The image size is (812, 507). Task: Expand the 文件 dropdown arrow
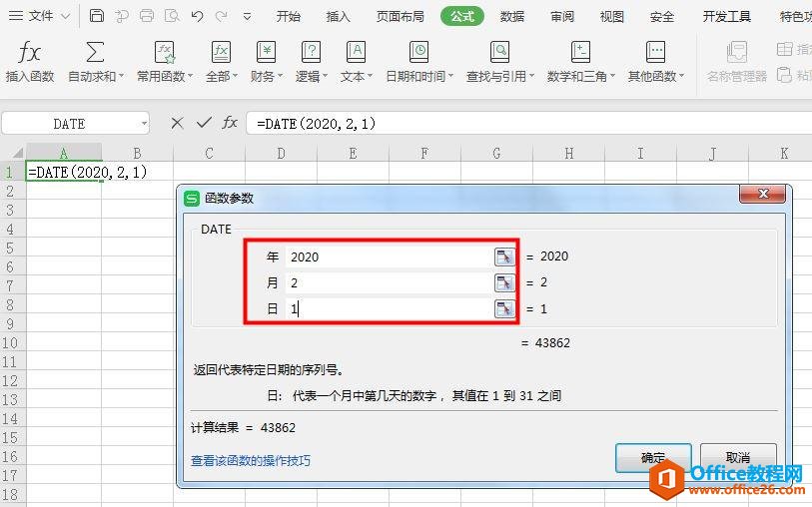65,17
